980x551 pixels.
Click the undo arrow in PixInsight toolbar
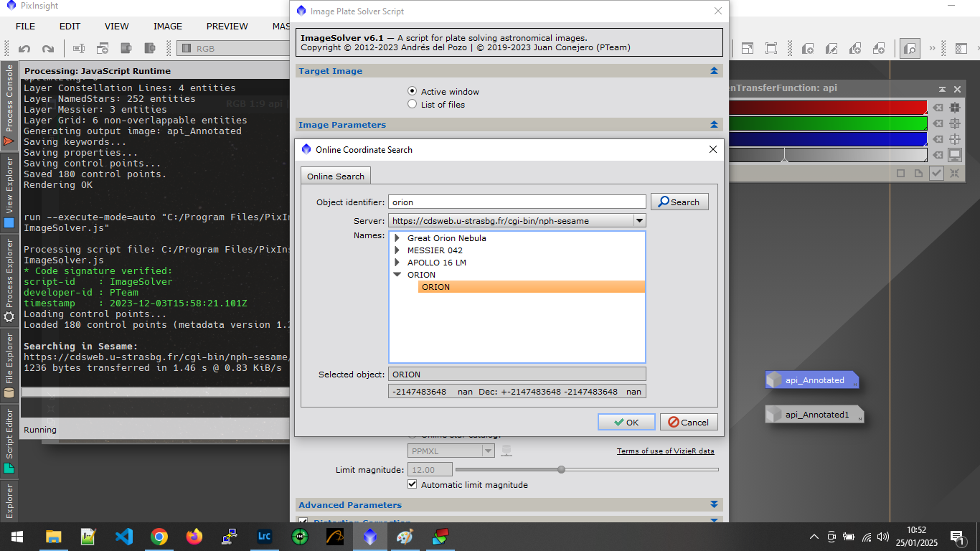pos(24,49)
